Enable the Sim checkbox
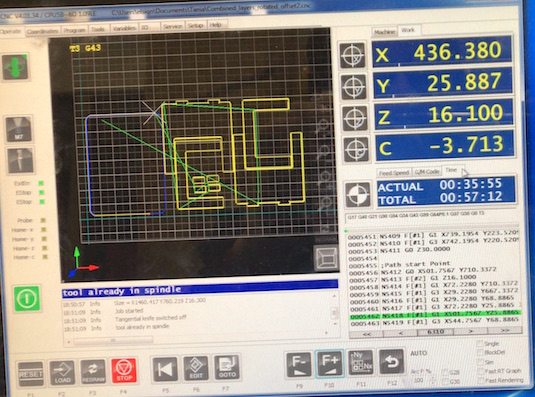 [x=480, y=362]
